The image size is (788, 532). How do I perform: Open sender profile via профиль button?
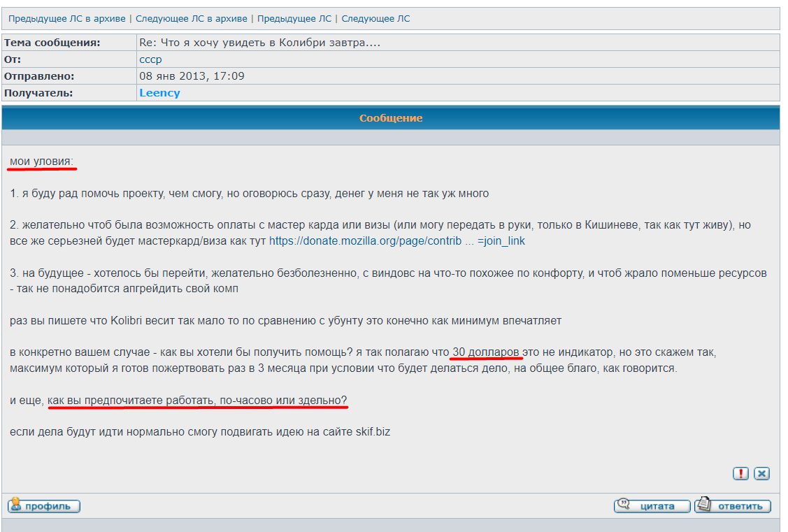pos(44,506)
